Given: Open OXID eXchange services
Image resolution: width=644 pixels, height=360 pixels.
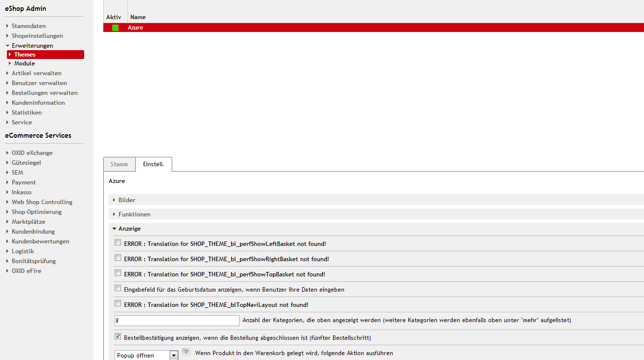Looking at the screenshot, I should pos(32,153).
